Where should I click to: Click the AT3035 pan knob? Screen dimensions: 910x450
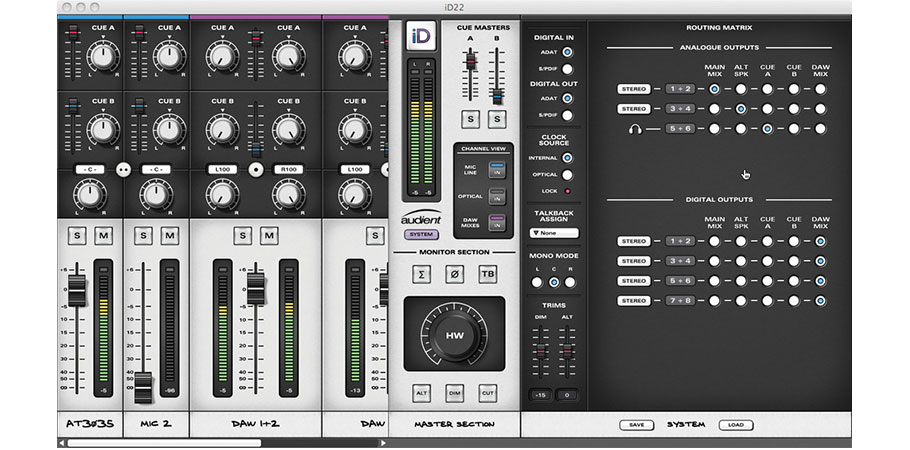click(x=90, y=195)
